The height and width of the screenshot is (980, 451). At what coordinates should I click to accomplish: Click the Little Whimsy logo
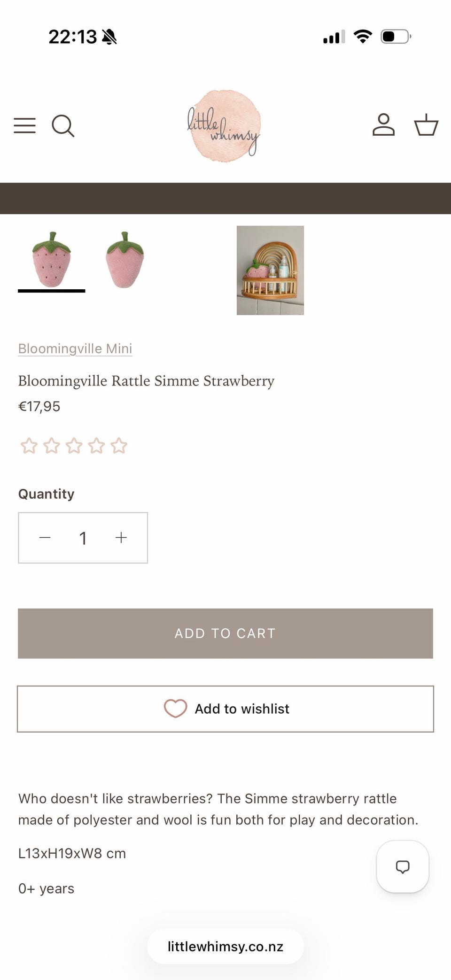[224, 125]
